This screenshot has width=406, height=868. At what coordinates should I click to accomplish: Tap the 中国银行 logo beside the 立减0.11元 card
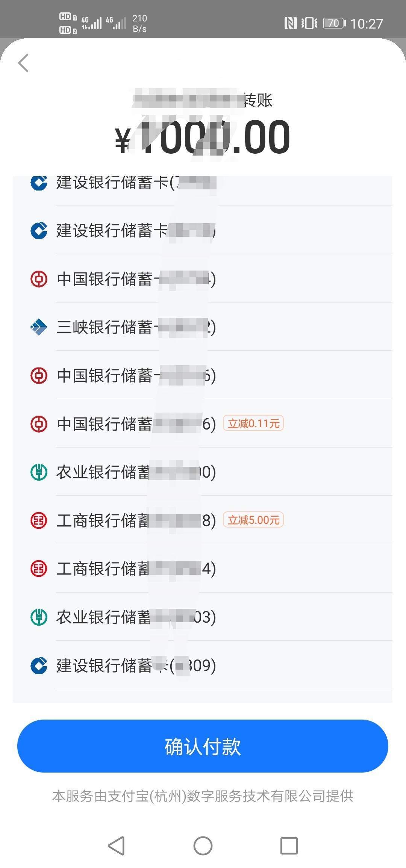[39, 424]
